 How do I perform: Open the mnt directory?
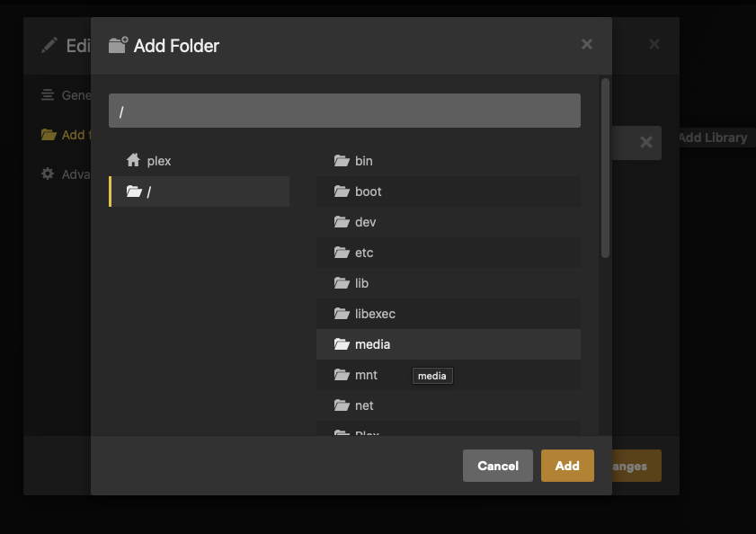point(449,375)
